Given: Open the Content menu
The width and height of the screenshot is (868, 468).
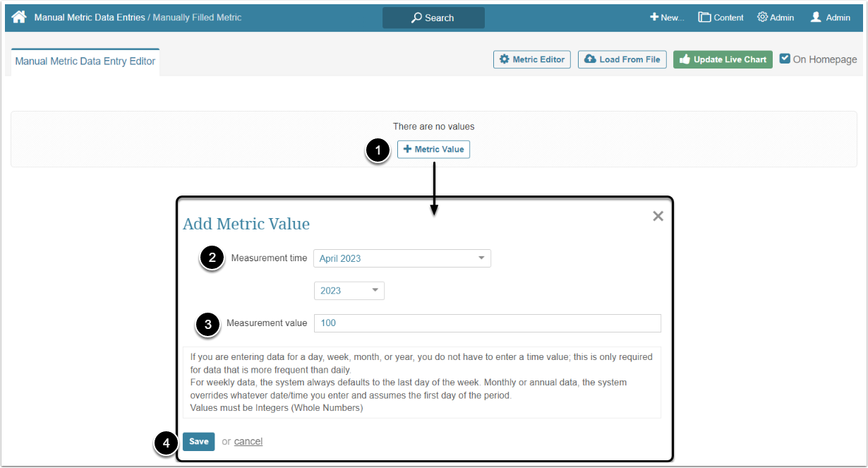Looking at the screenshot, I should click(x=721, y=18).
